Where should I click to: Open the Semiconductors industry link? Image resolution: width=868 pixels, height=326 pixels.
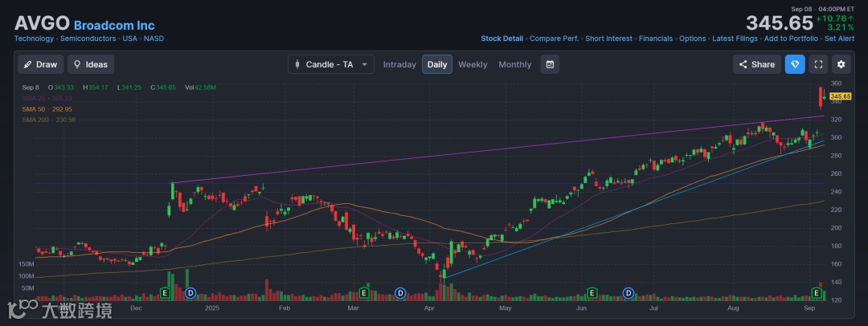click(88, 39)
